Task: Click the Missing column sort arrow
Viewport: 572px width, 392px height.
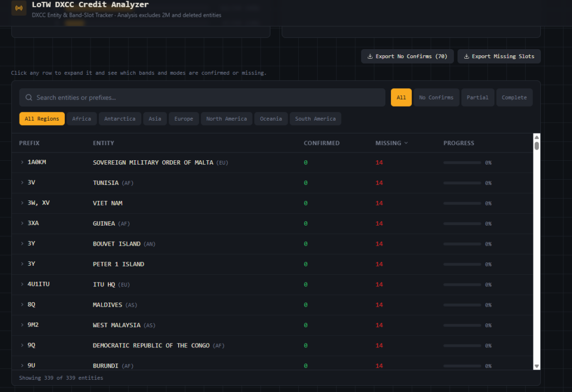Action: click(x=406, y=144)
